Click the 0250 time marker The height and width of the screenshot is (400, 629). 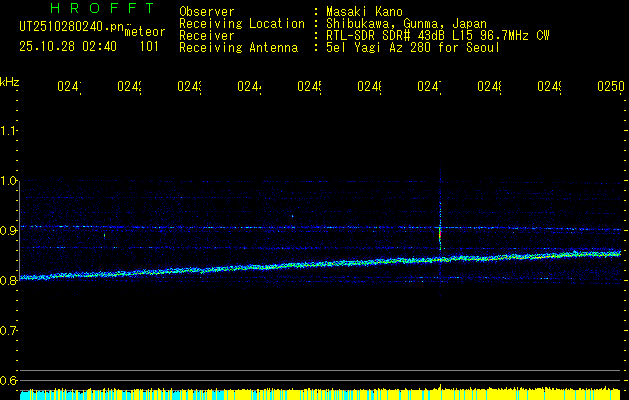[x=610, y=88]
